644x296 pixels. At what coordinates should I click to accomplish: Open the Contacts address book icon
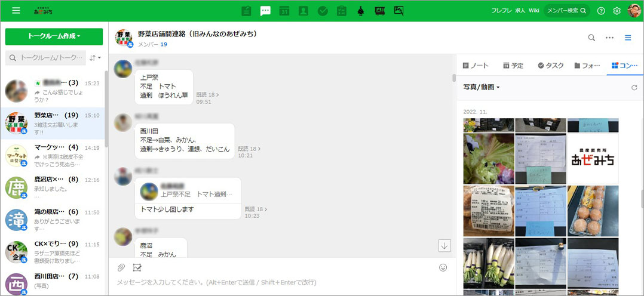303,11
